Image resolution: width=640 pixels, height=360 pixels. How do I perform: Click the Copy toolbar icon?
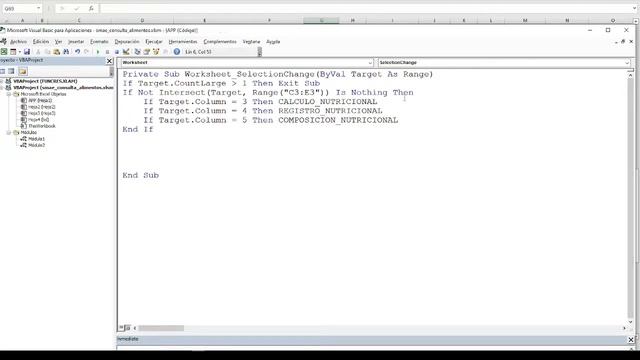pyautogui.click(x=47, y=52)
